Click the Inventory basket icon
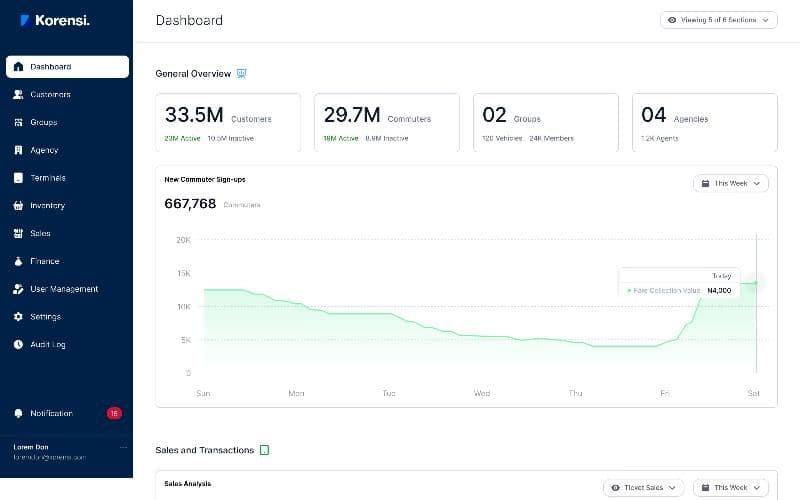The width and height of the screenshot is (800, 500). click(x=18, y=206)
